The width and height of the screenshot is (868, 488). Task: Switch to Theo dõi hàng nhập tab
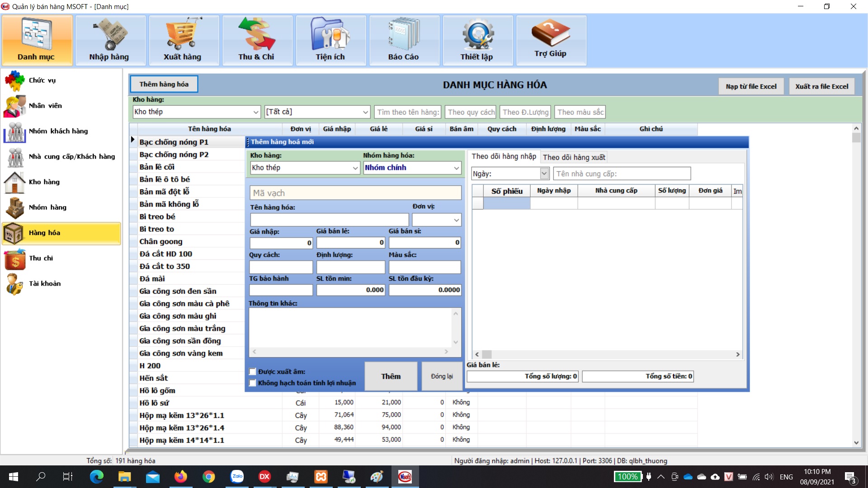pos(504,156)
